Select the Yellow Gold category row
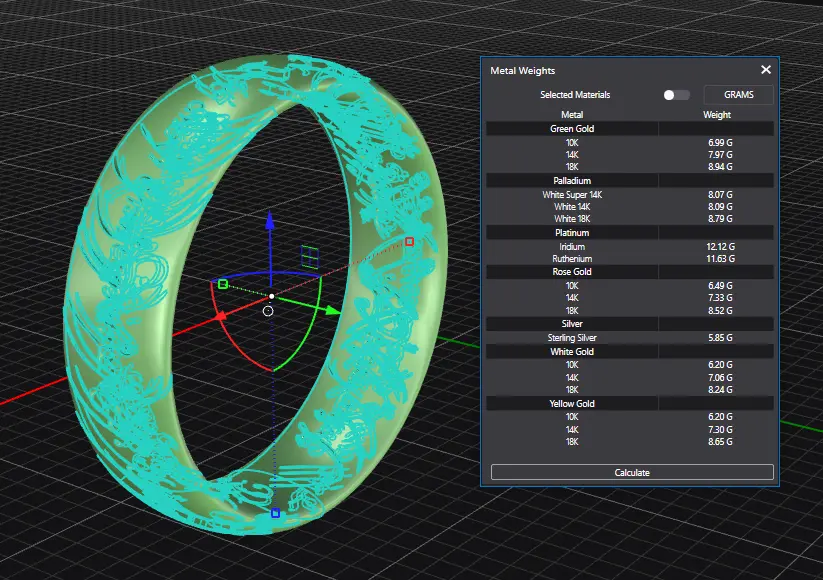823x580 pixels. (x=572, y=403)
